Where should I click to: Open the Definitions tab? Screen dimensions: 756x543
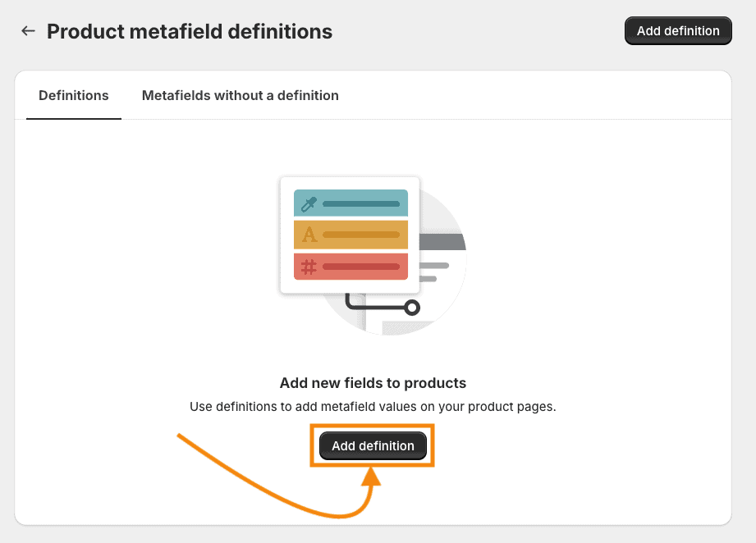73,95
